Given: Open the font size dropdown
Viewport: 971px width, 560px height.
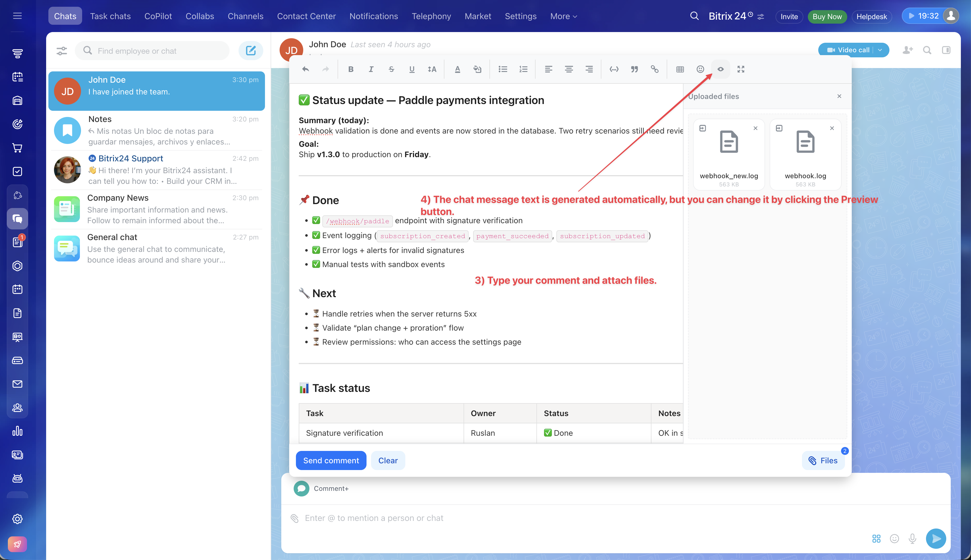Looking at the screenshot, I should coord(432,69).
